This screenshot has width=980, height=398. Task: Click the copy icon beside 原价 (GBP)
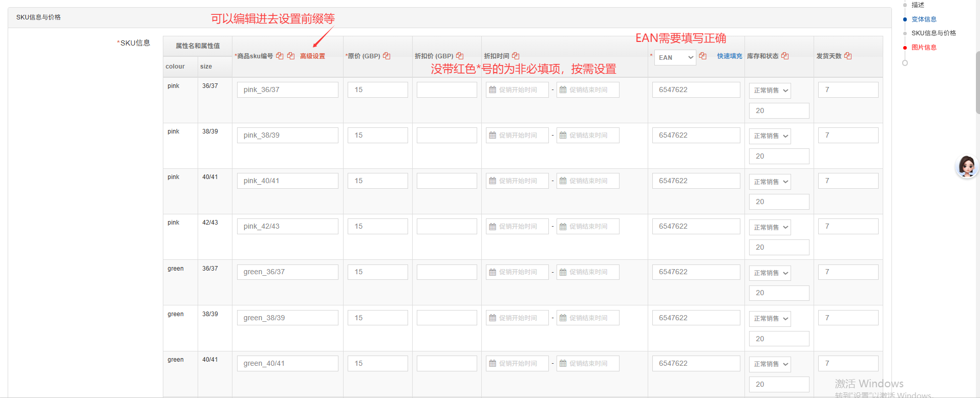pos(387,56)
